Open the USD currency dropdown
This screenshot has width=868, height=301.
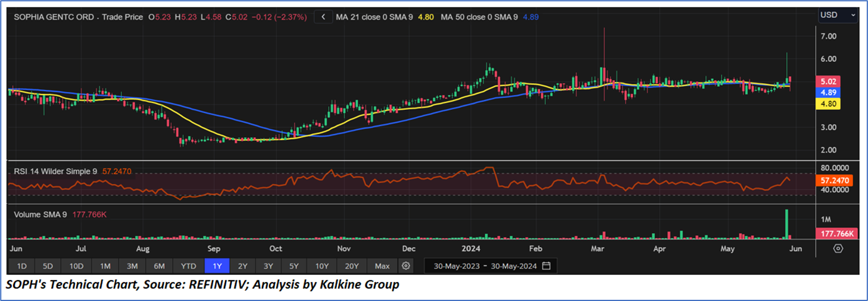pyautogui.click(x=837, y=15)
